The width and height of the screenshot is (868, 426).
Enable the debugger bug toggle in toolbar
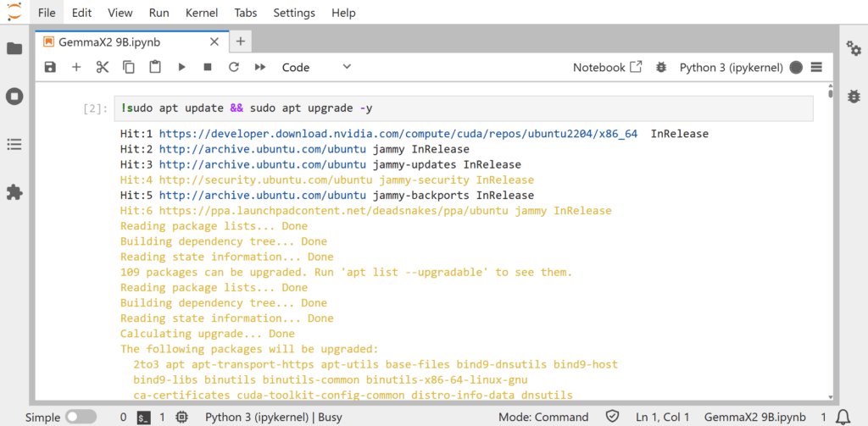(661, 67)
